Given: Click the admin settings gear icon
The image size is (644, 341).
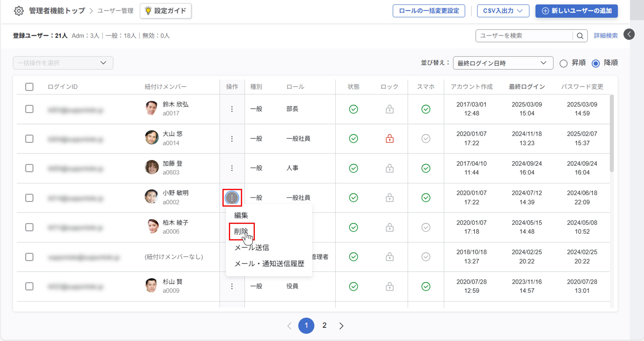Looking at the screenshot, I should click(x=19, y=11).
